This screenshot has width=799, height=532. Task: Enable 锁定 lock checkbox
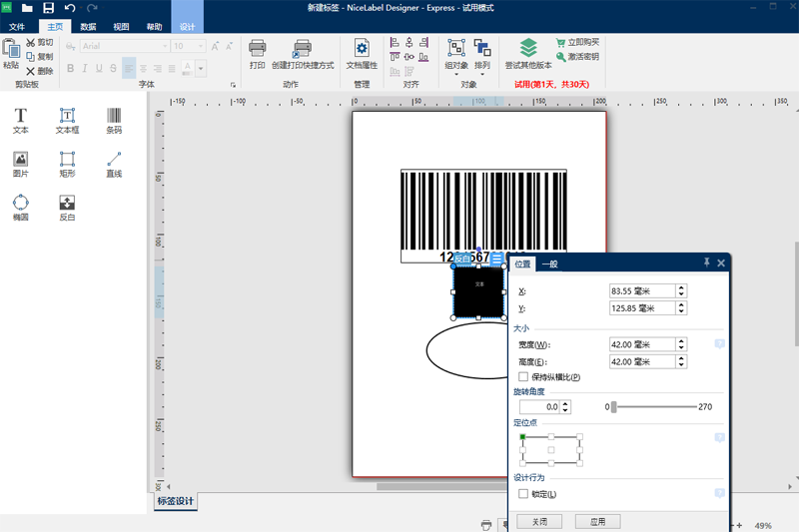(523, 494)
